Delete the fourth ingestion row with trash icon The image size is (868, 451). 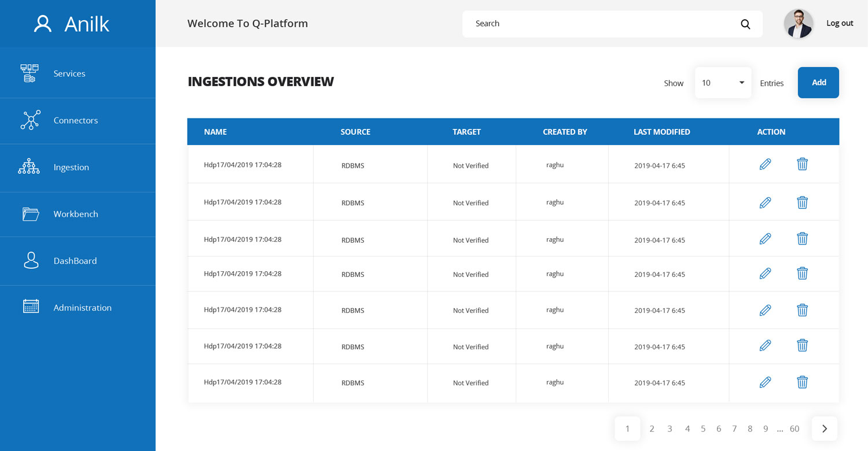(802, 273)
